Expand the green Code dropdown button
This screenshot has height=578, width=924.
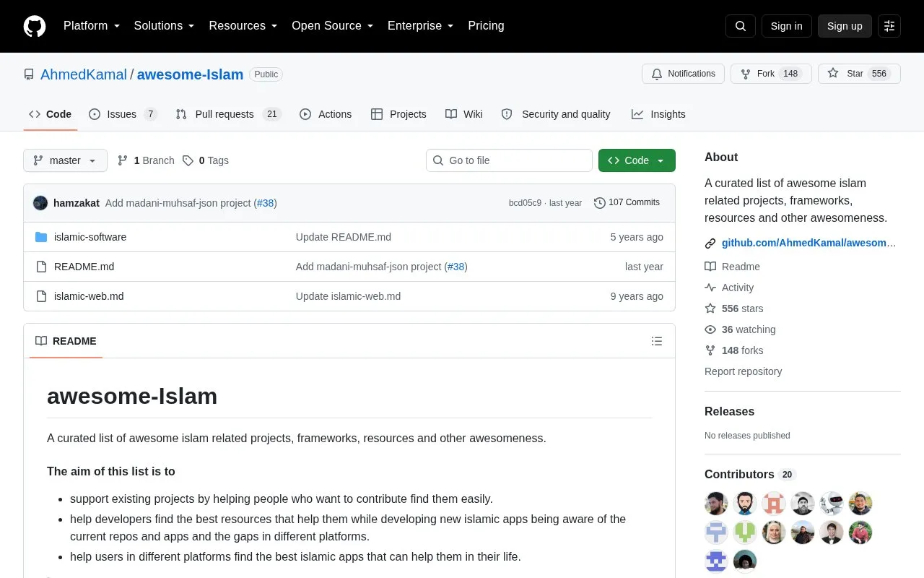click(x=637, y=160)
